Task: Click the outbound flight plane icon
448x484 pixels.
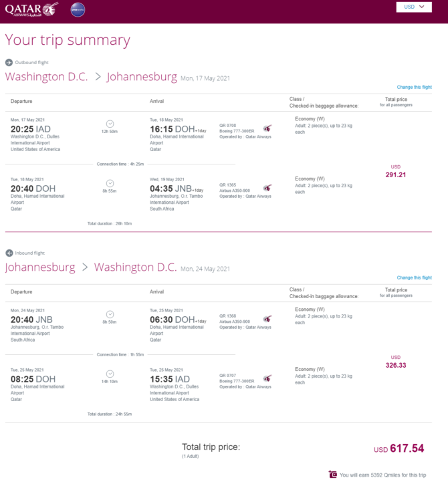Action: (x=9, y=62)
